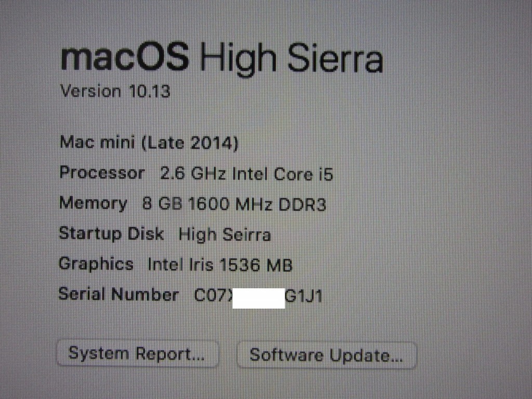Select the serial number starting with C07
Image resolution: width=532 pixels, height=399 pixels.
(258, 296)
